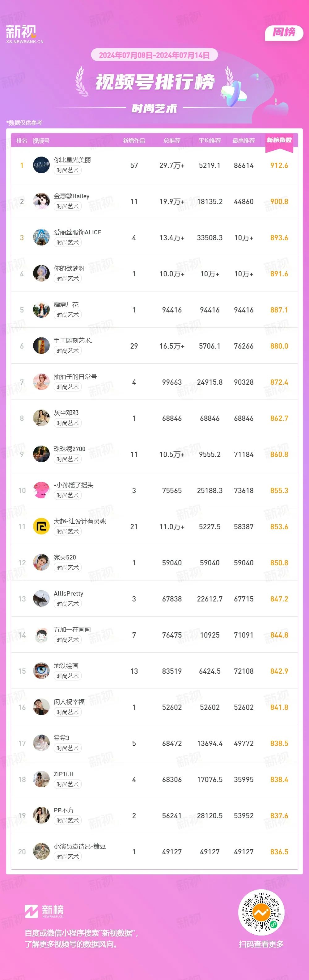Click the 周榜 weekly ranking badge
Viewport: 309px width, 980px height.
(x=284, y=33)
